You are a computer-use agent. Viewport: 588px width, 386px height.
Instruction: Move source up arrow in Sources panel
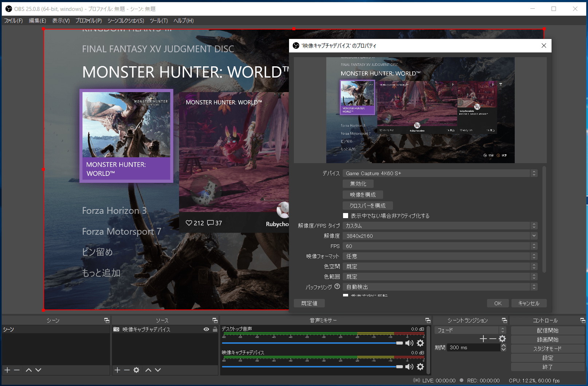148,370
